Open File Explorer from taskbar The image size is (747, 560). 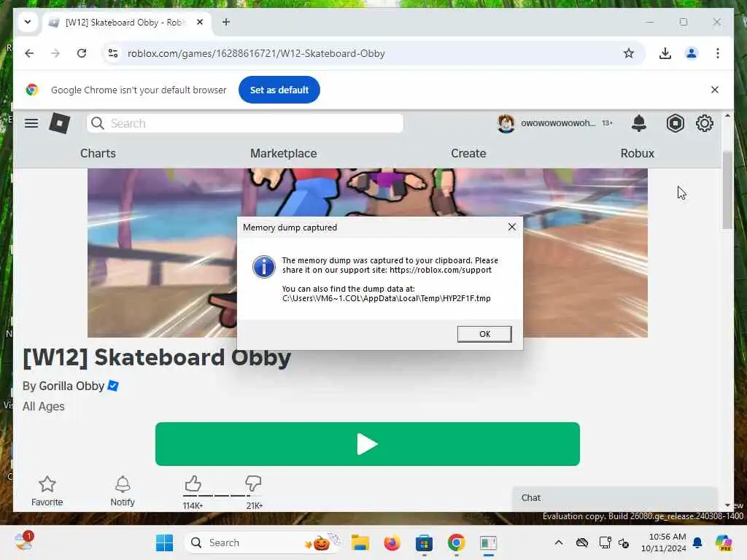(x=360, y=542)
